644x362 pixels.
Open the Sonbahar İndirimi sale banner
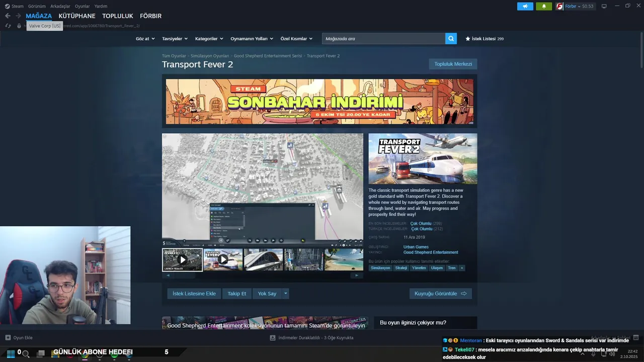pyautogui.click(x=319, y=101)
